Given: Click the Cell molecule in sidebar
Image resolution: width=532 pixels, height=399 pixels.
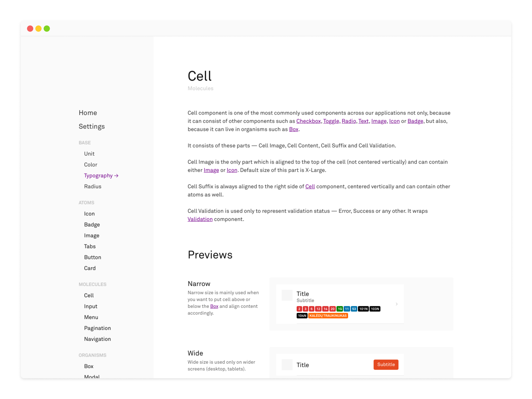Looking at the screenshot, I should pos(89,295).
